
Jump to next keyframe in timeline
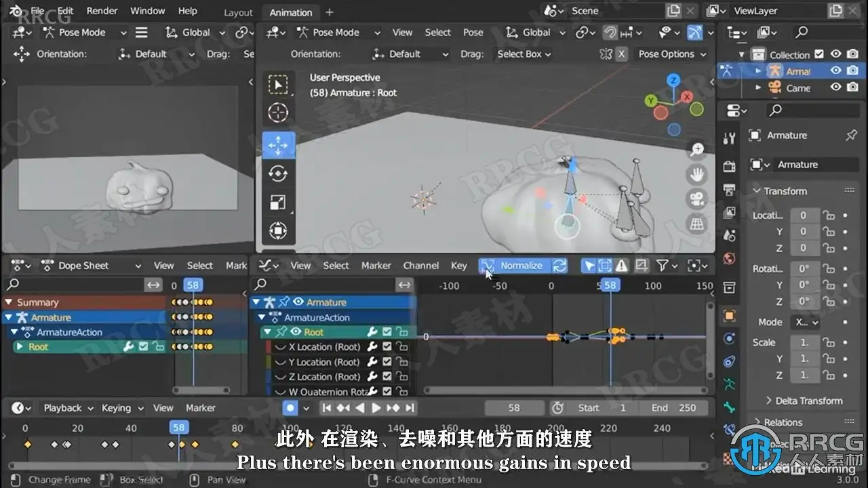[x=393, y=408]
